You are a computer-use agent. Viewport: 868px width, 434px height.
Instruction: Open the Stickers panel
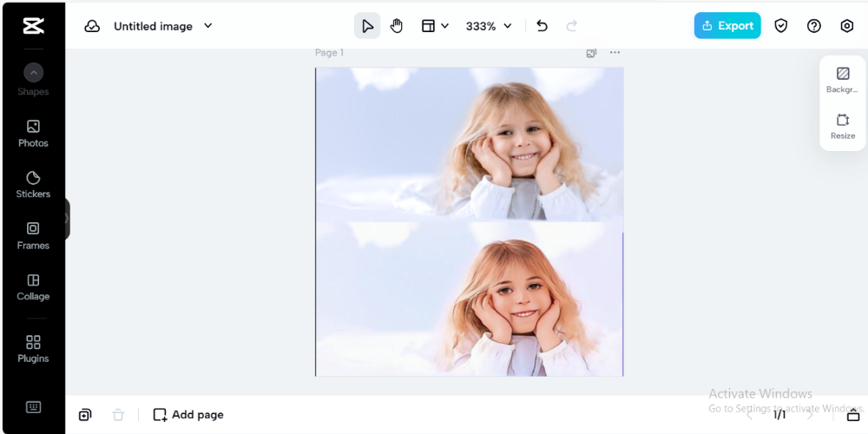(33, 185)
